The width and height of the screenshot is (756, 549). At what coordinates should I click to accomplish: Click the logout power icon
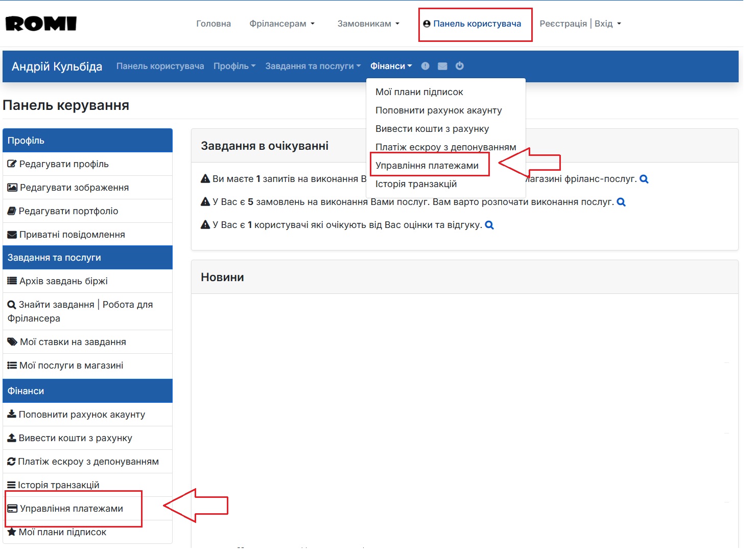(x=459, y=65)
